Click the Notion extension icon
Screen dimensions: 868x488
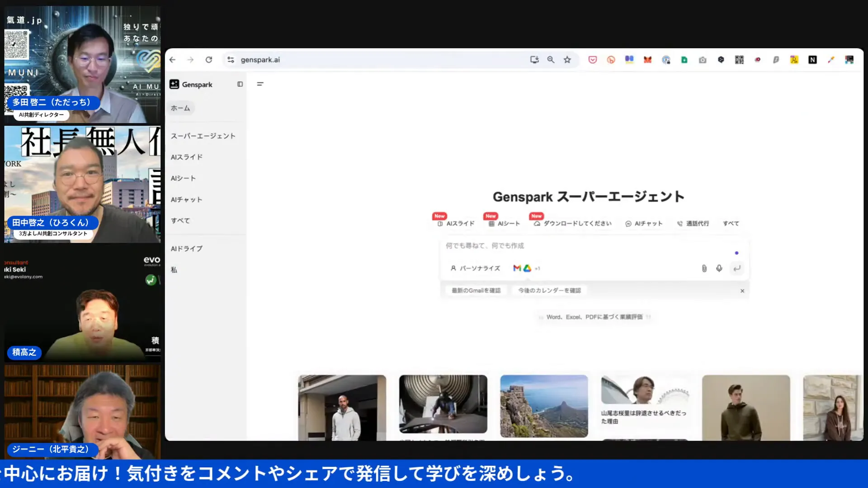812,60
